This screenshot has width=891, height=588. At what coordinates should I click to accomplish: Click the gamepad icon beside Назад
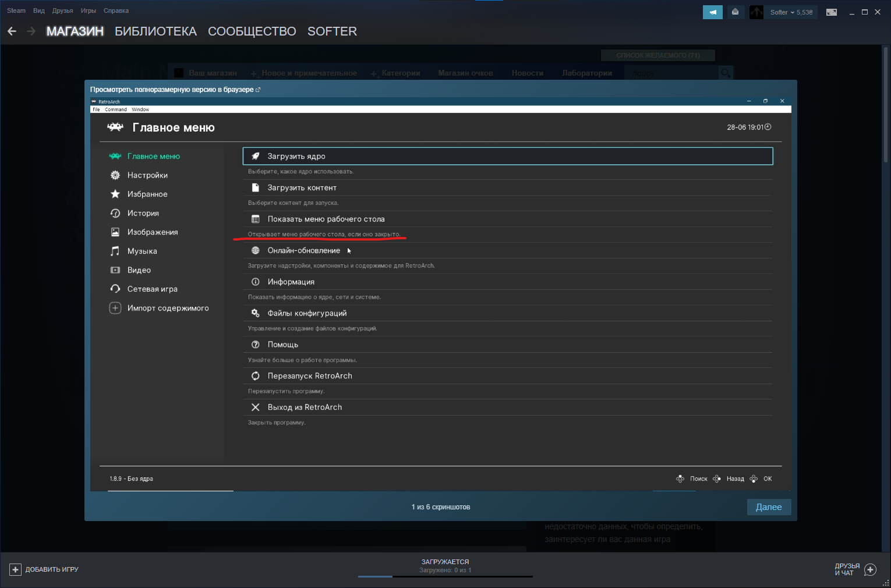[717, 479]
